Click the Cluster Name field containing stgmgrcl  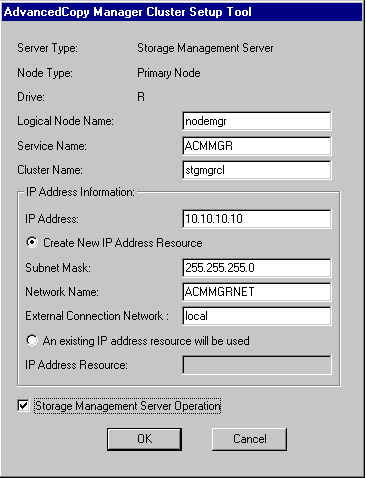257,170
